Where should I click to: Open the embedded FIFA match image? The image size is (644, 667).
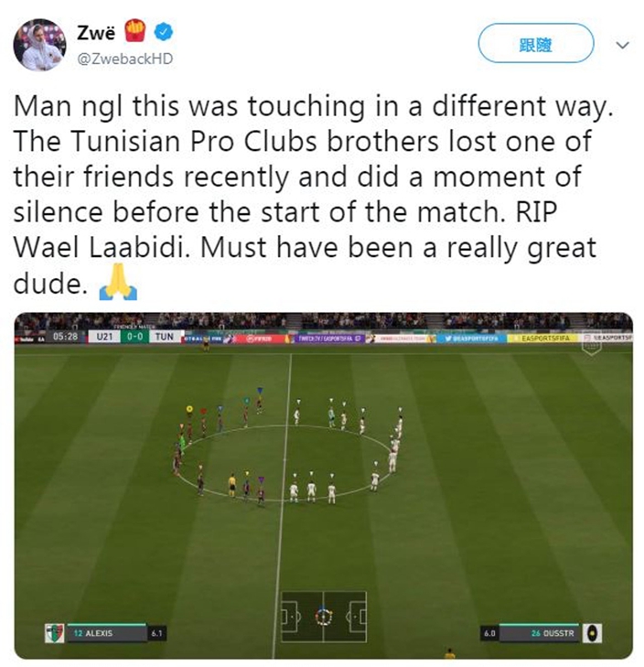pyautogui.click(x=323, y=485)
